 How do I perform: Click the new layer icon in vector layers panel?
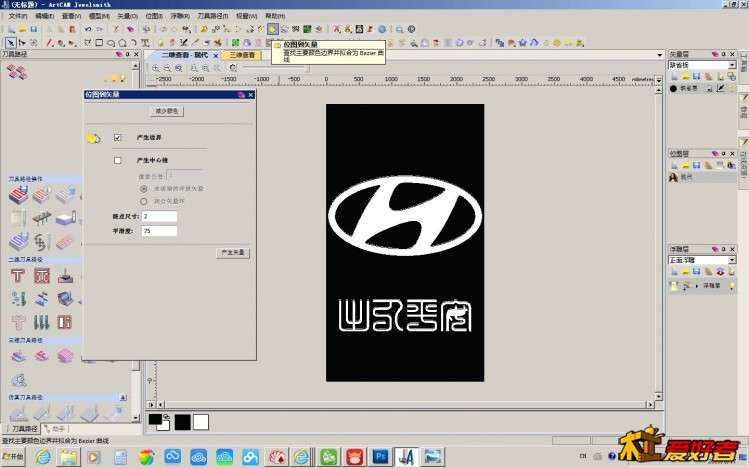[x=674, y=76]
